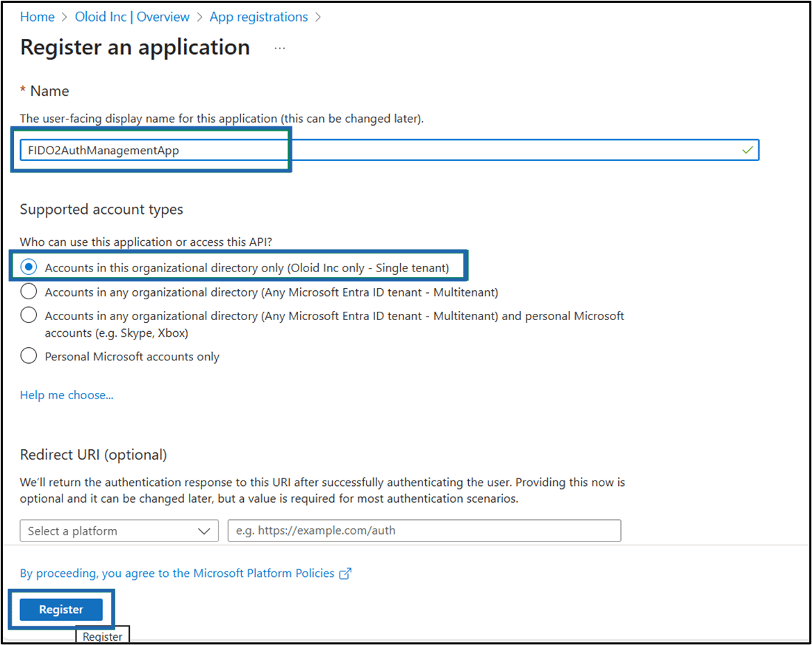This screenshot has width=812, height=645.
Task: Click the Register button
Action: click(61, 610)
